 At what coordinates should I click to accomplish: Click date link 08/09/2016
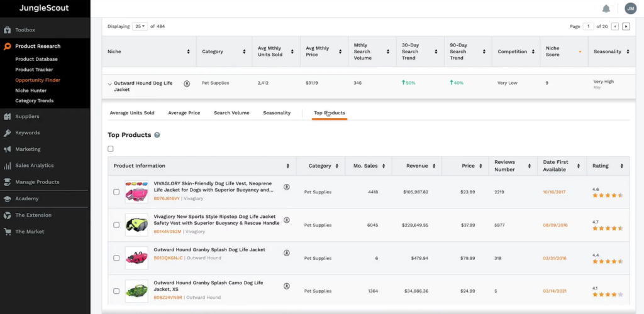(x=555, y=225)
